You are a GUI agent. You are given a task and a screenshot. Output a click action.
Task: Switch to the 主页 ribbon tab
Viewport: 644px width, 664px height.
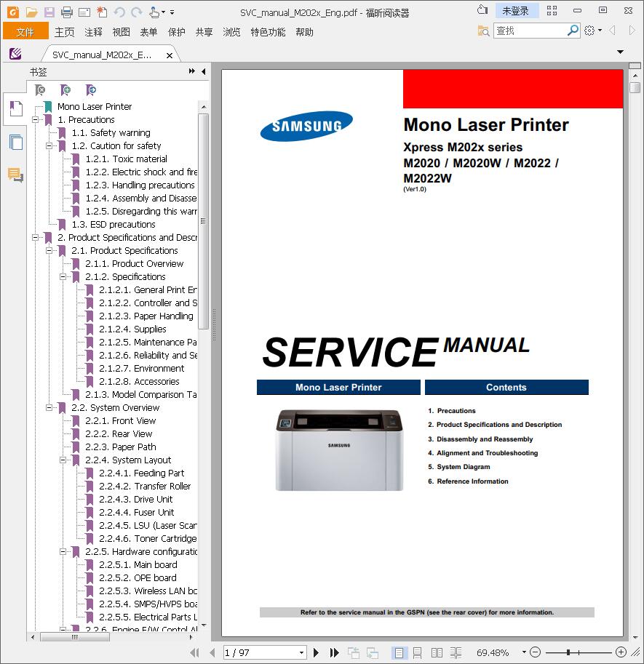pos(64,32)
